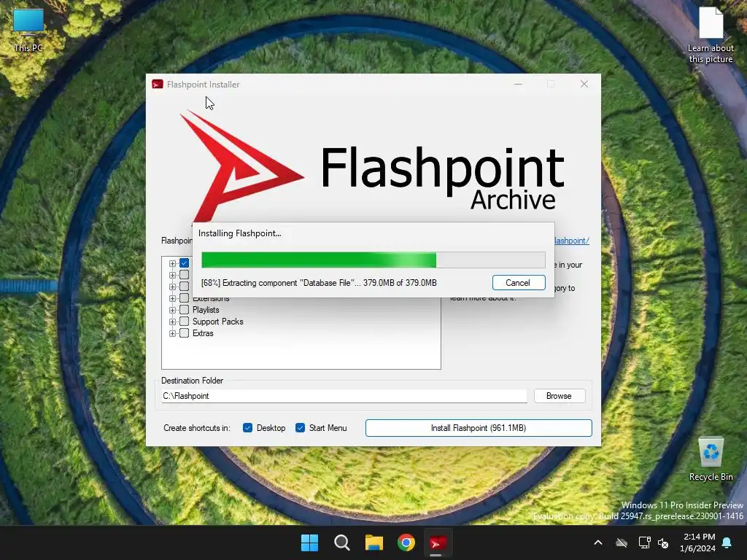The image size is (747, 560).
Task: Tick the Extensions checkbox
Action: 185,298
